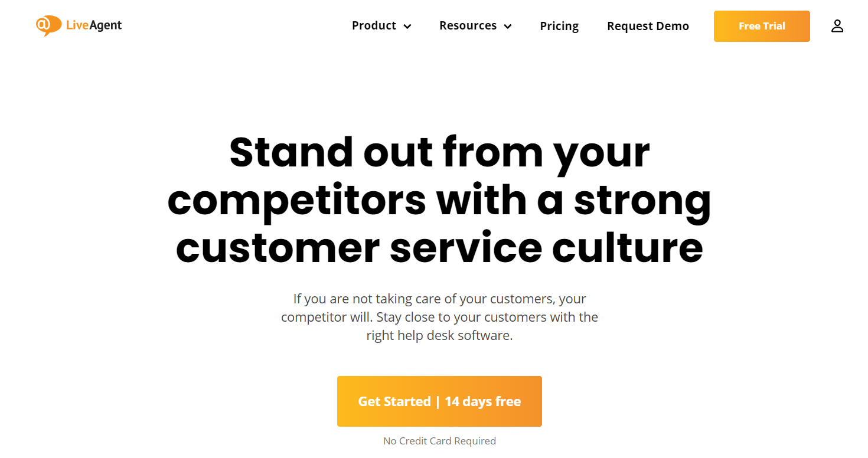Image resolution: width=868 pixels, height=458 pixels.
Task: Select the Request Demo navigation link
Action: tap(648, 27)
